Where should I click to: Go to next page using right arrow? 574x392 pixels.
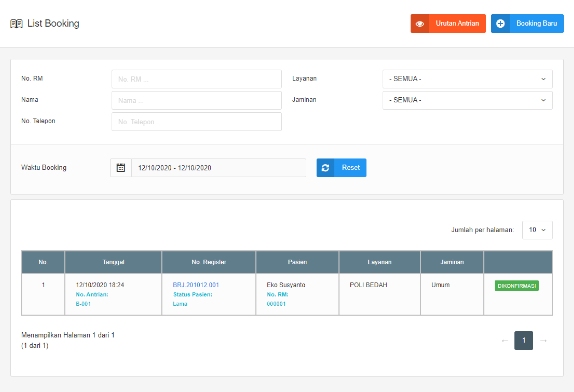coord(543,341)
